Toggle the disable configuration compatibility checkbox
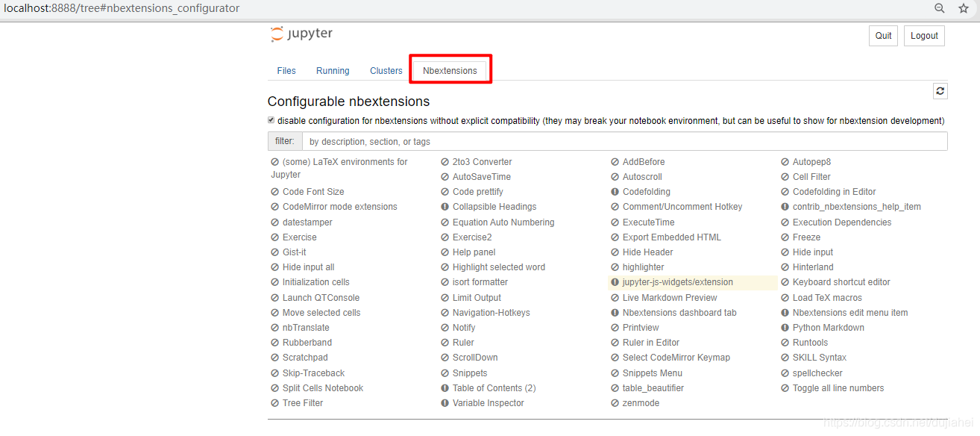 (271, 120)
